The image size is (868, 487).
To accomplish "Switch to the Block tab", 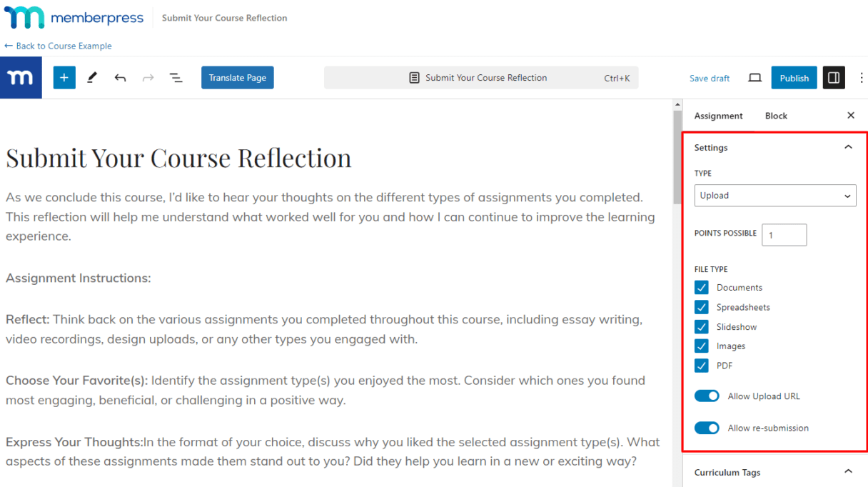I will tap(776, 116).
